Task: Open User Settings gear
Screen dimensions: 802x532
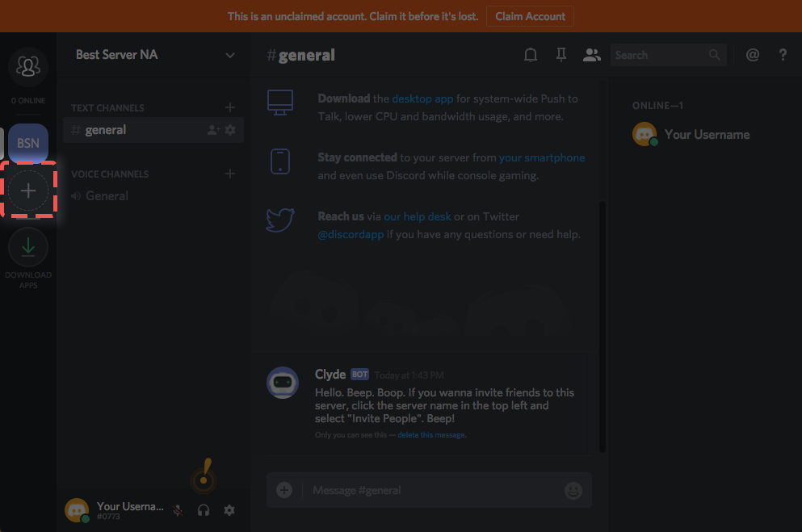Action: 229,510
